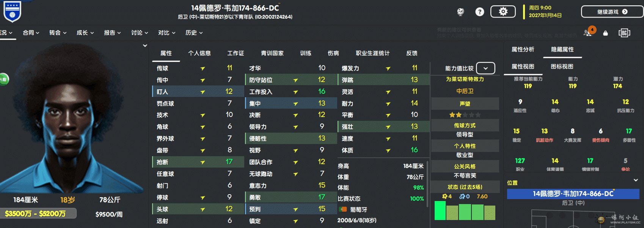Switch to the 职业生涯统计 tab
Screen dimensions: 644x228
[x=372, y=53]
